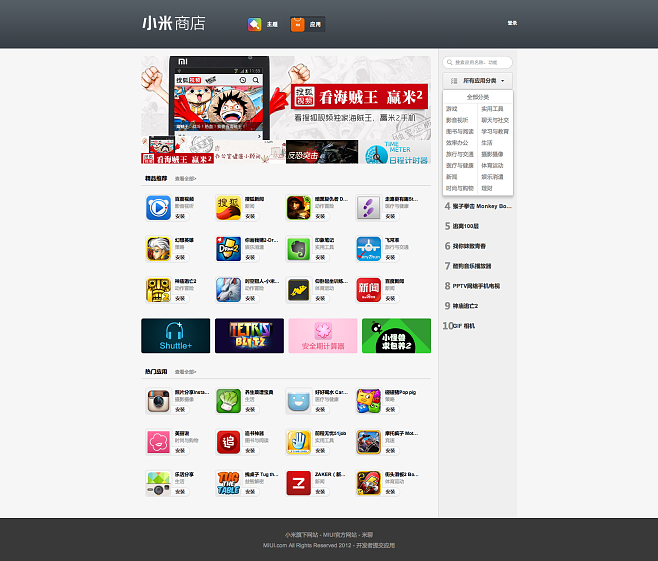
Task: Install the Pop pig game
Action: coord(390,410)
